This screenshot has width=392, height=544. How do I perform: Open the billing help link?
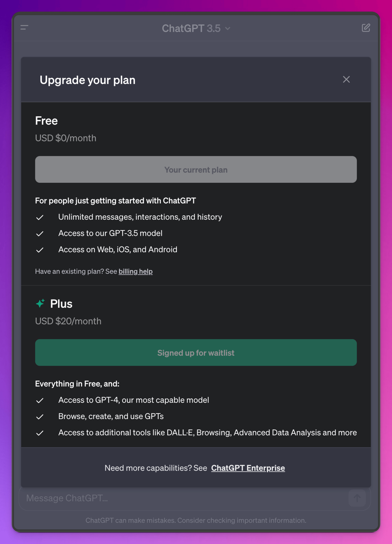tap(135, 271)
